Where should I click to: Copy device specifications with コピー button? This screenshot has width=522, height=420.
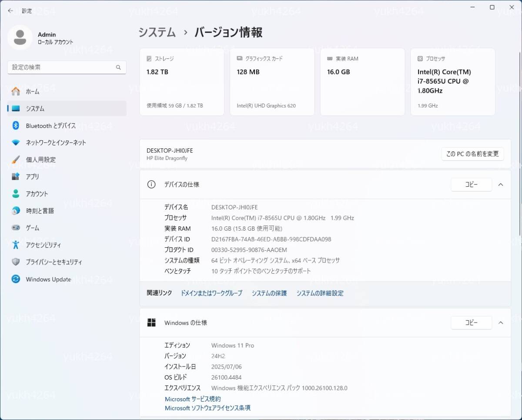pyautogui.click(x=472, y=185)
